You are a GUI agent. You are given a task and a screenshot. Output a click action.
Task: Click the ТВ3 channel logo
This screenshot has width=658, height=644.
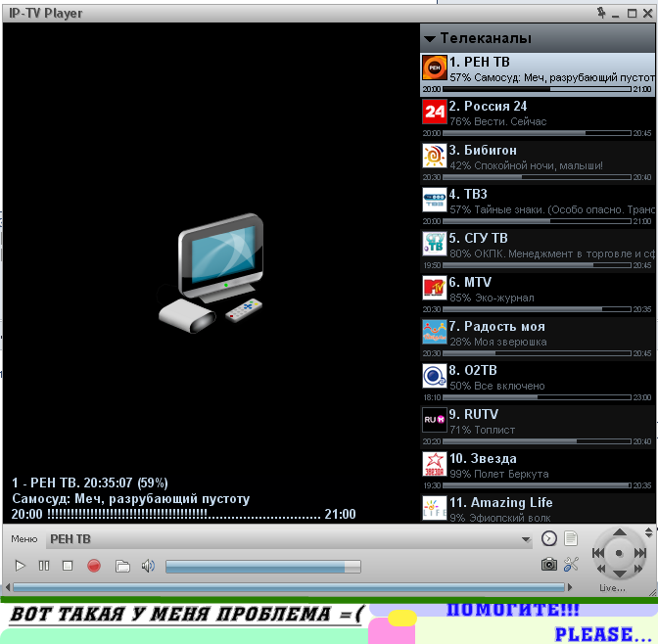435,200
